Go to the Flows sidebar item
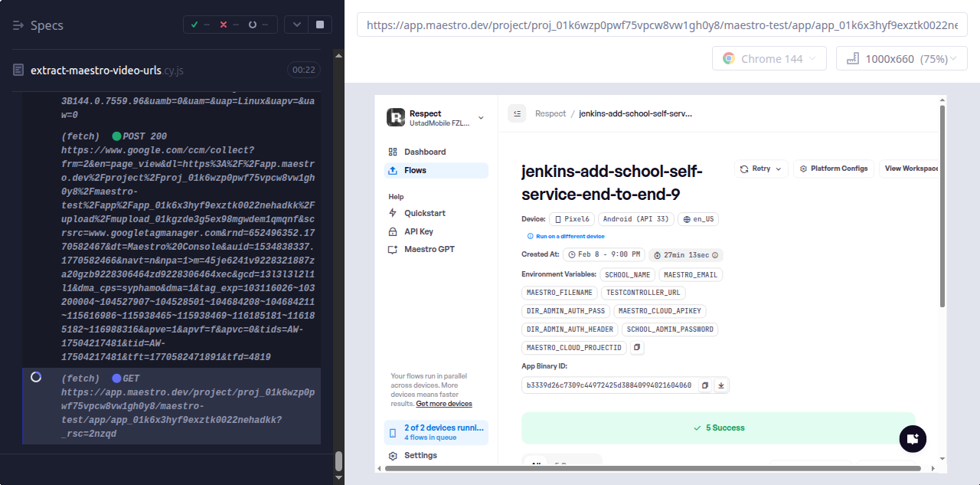 415,170
